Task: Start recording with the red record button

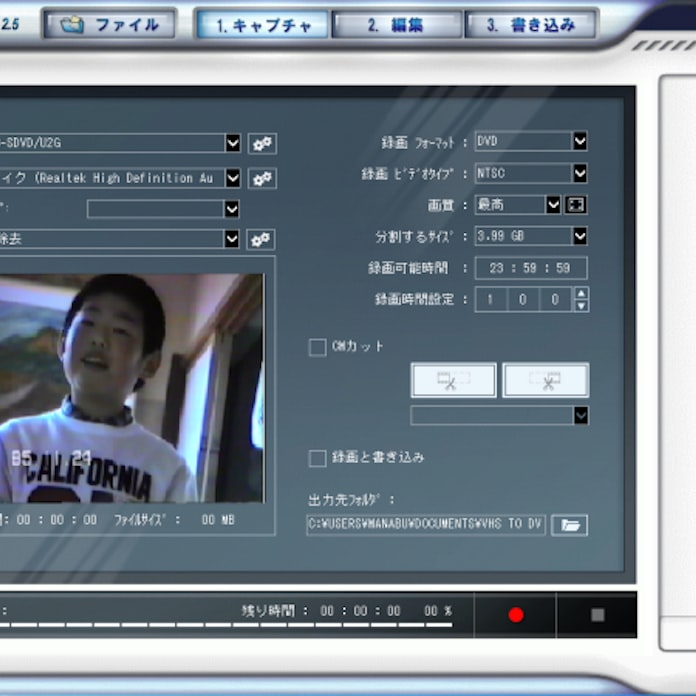Action: click(516, 614)
